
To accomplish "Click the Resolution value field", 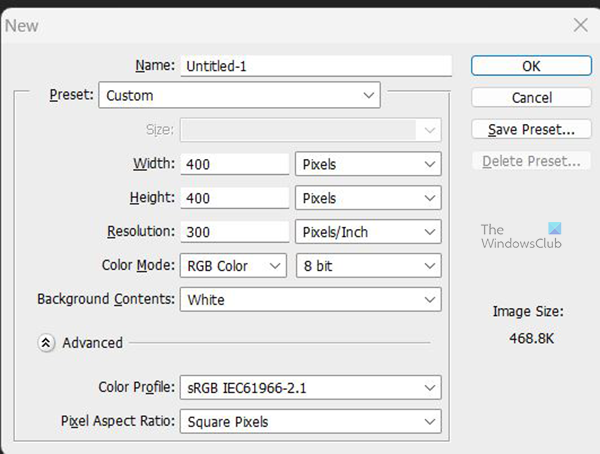I will [x=235, y=232].
